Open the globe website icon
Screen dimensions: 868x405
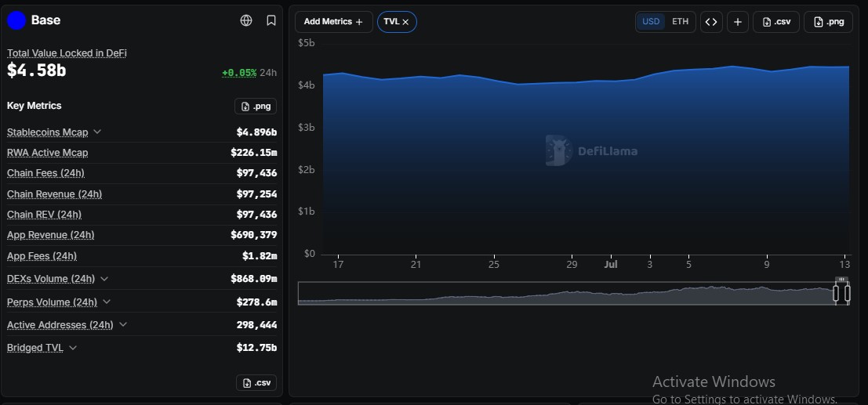pyautogui.click(x=246, y=20)
